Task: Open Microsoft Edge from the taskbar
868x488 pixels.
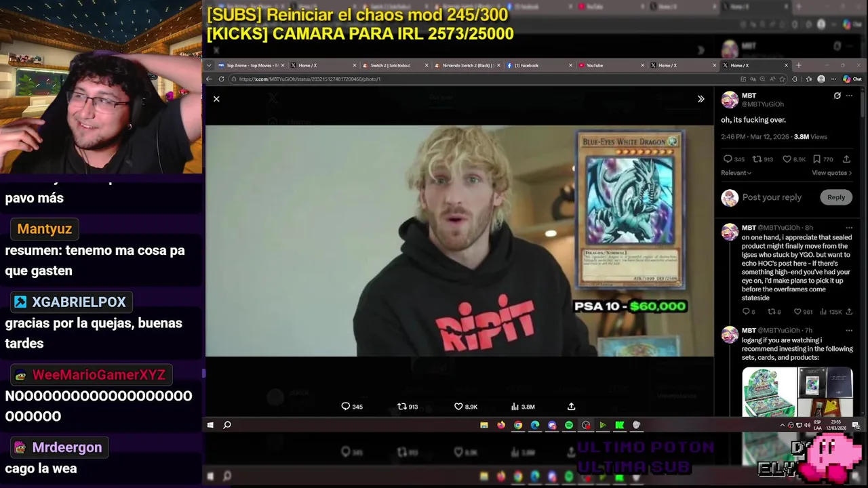Action: coord(535,425)
